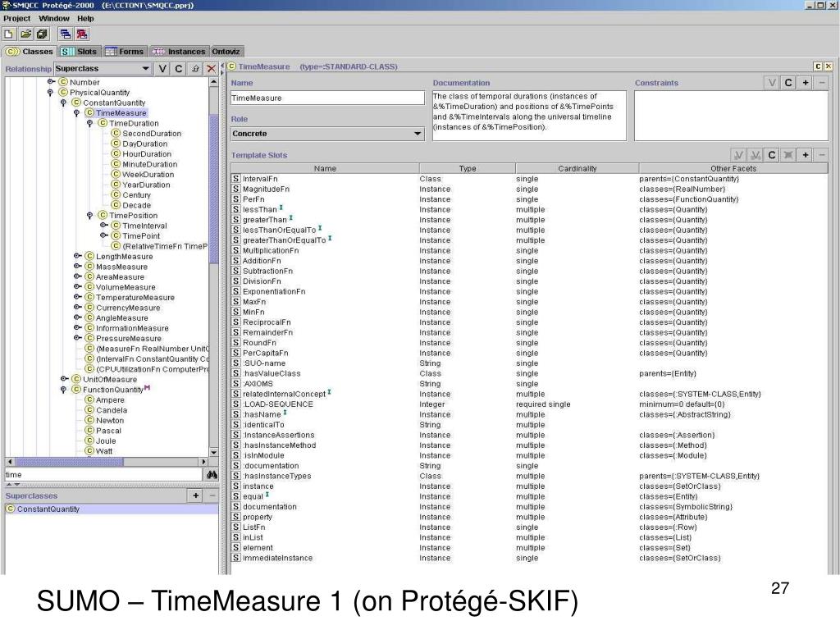Expand the TimeInterval tree node
This screenshot has height=630, width=840.
click(103, 226)
